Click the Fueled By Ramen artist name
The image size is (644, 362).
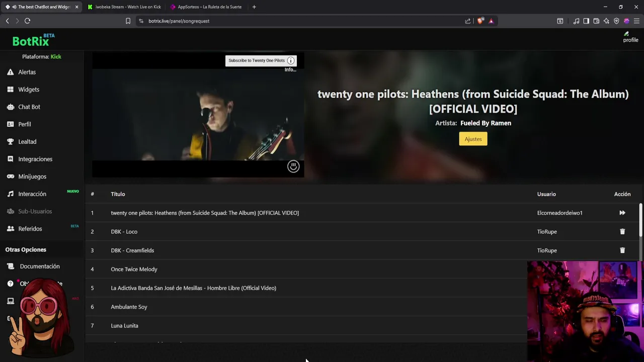coord(486,123)
